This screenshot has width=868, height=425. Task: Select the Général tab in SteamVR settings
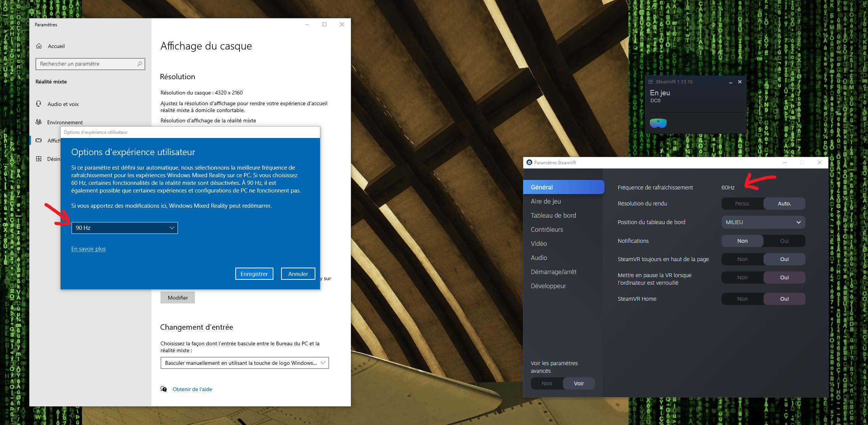click(564, 187)
